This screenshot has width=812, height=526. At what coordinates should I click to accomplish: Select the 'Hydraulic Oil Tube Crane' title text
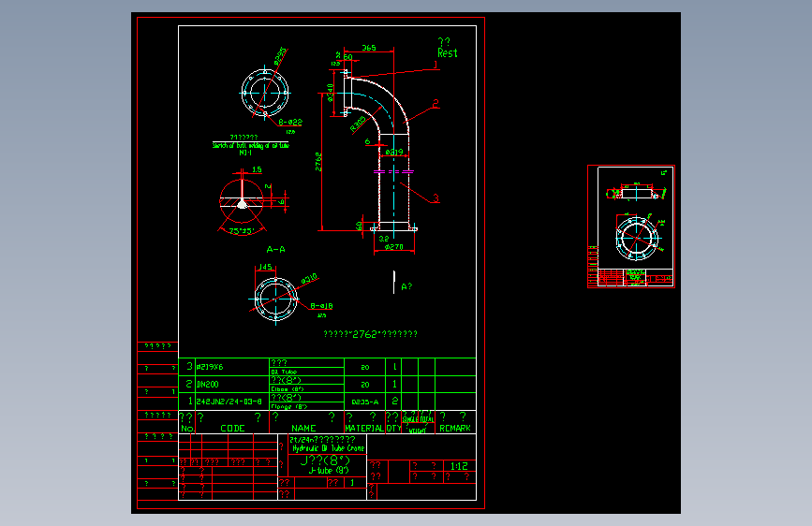click(329, 448)
